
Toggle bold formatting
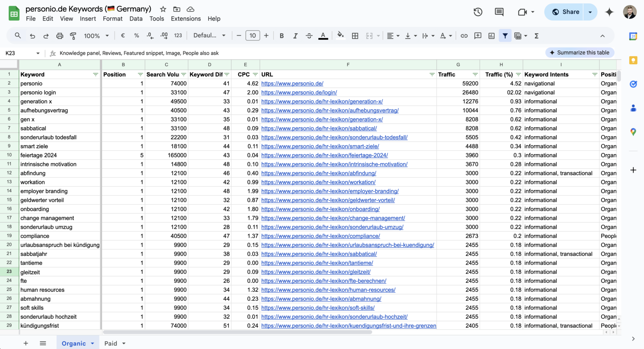click(282, 36)
